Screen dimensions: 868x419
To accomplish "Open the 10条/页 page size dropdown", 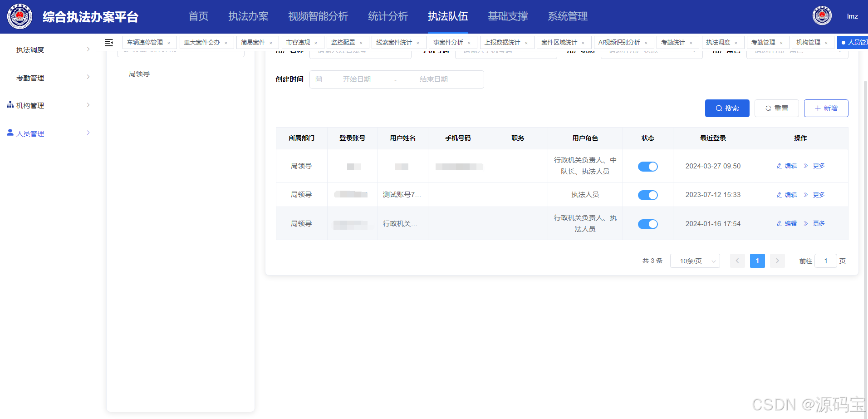I will click(x=695, y=261).
